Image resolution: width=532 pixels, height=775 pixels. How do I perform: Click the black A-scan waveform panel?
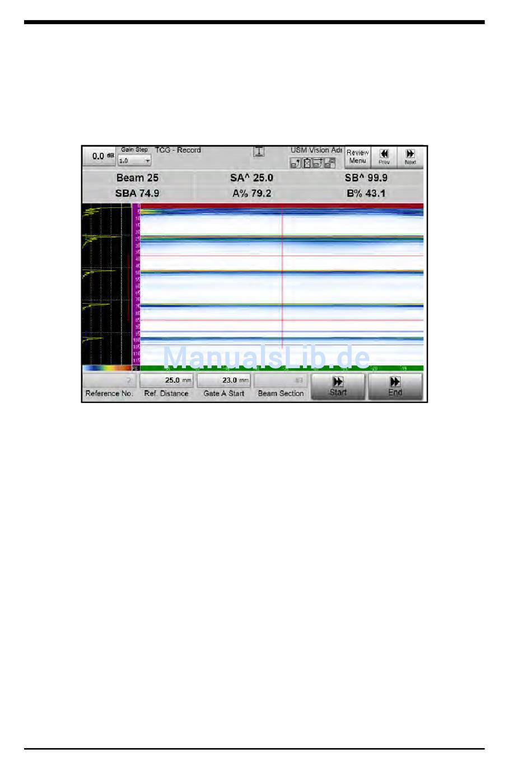click(107, 284)
